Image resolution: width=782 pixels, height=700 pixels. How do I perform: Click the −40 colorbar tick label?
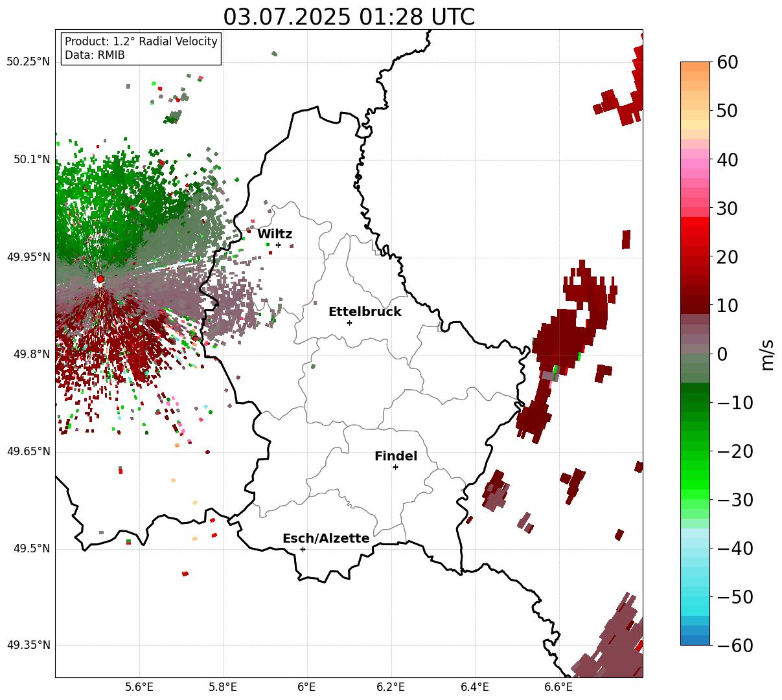click(735, 548)
